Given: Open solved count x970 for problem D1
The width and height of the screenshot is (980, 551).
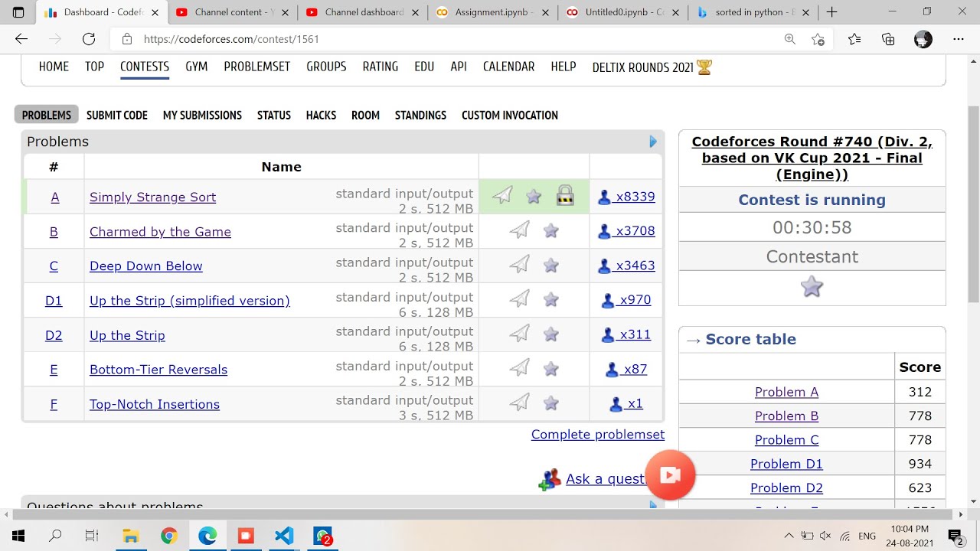Looking at the screenshot, I should (x=626, y=300).
